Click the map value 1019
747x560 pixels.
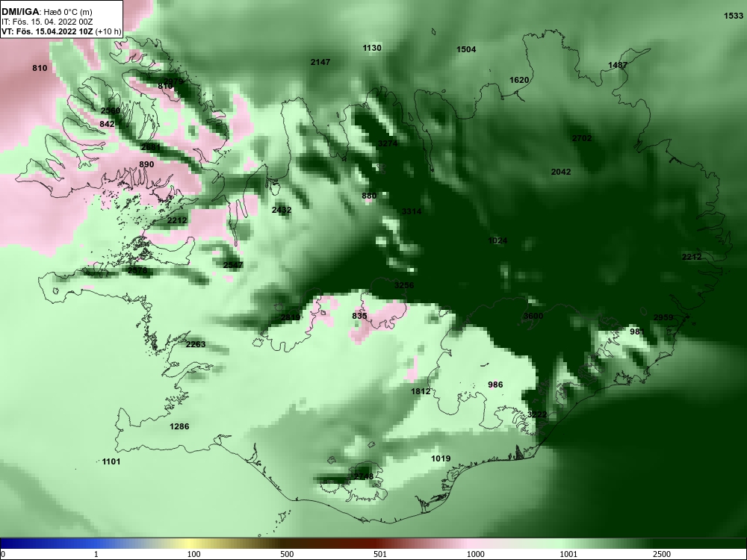pyautogui.click(x=441, y=458)
